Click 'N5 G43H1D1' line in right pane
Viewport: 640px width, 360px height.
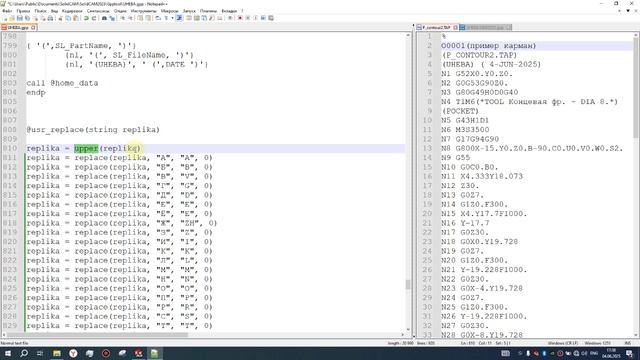click(465, 120)
